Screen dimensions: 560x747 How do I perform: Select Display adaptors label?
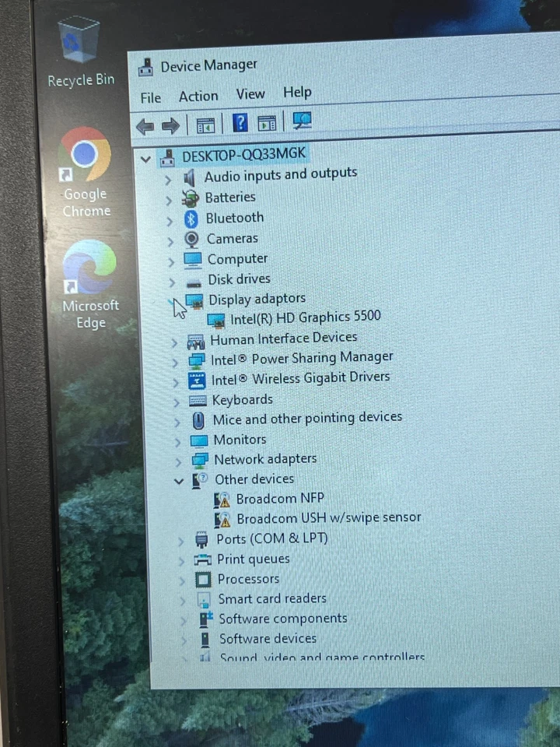tap(257, 299)
